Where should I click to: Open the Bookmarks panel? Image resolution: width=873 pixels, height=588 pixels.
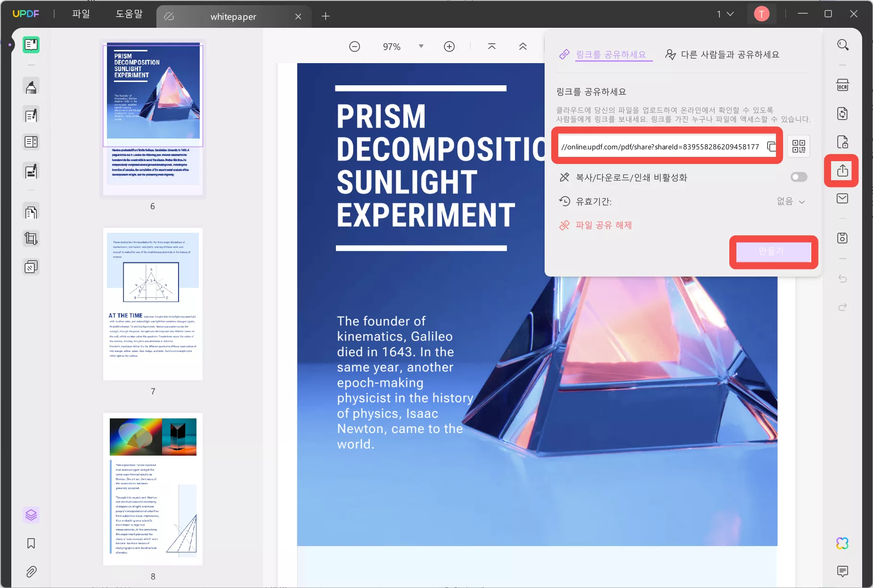[31, 543]
